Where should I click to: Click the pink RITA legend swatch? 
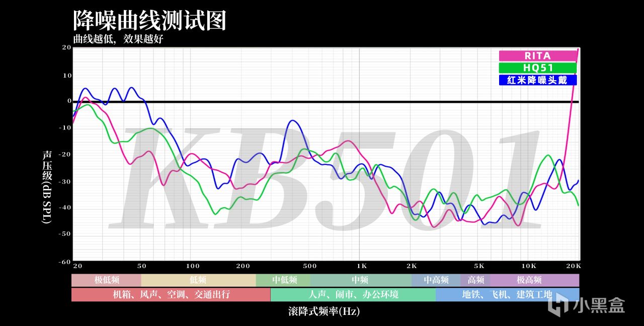pyautogui.click(x=538, y=56)
